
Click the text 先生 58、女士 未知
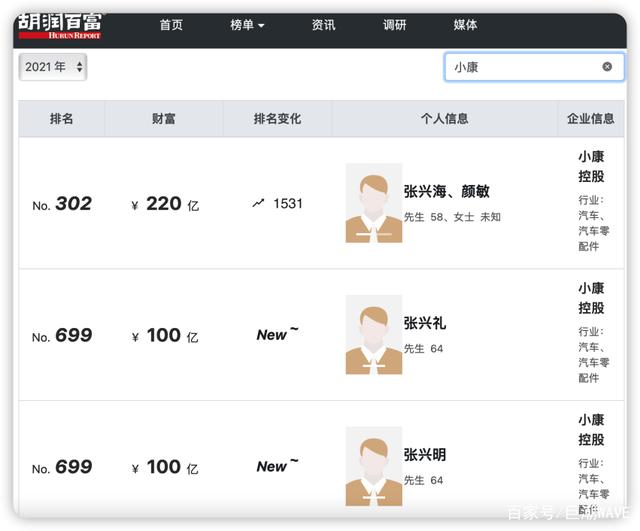452,217
